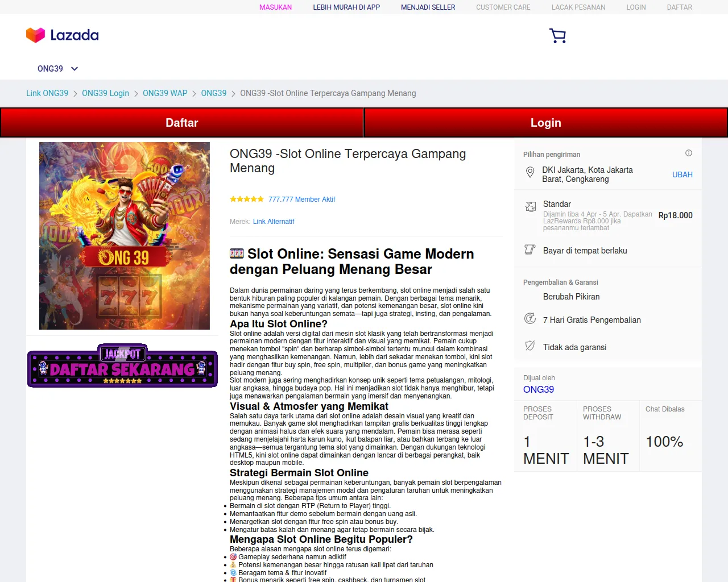
Task: Click the Daftar Sekarang jackpot banner
Action: (x=122, y=367)
